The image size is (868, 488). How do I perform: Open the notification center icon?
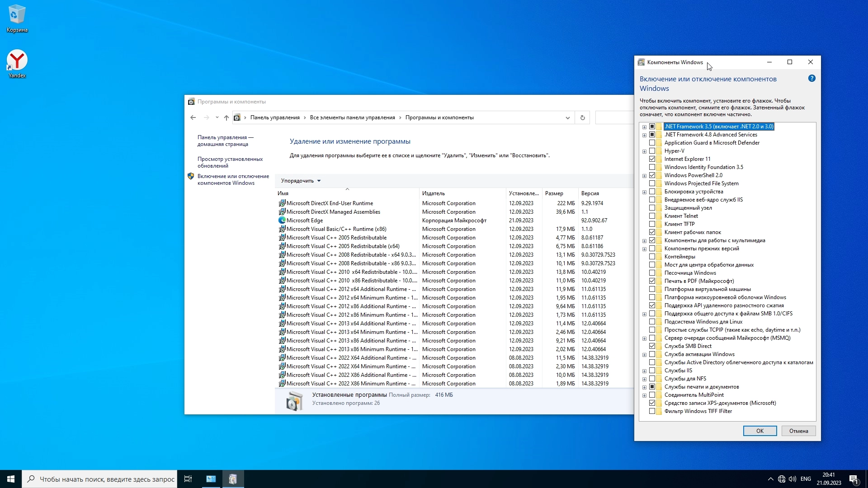tap(853, 479)
